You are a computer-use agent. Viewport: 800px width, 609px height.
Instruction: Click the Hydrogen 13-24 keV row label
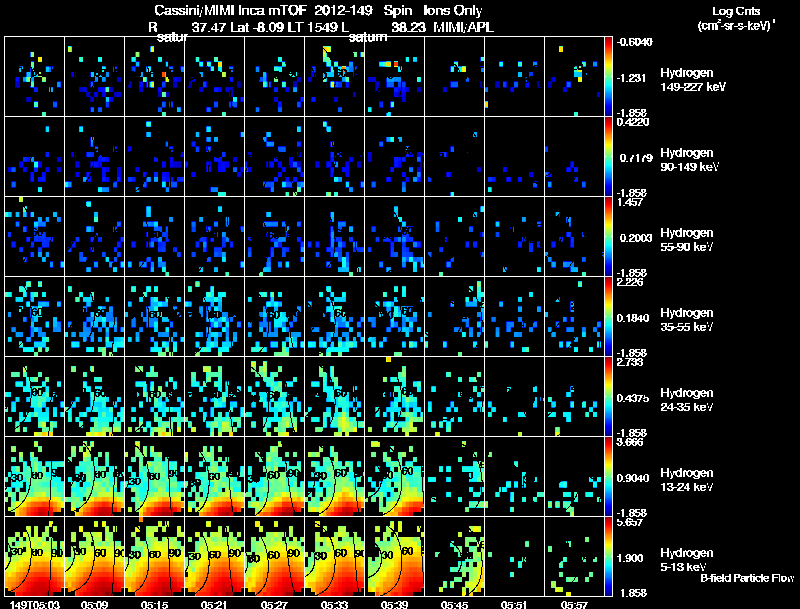tap(687, 480)
